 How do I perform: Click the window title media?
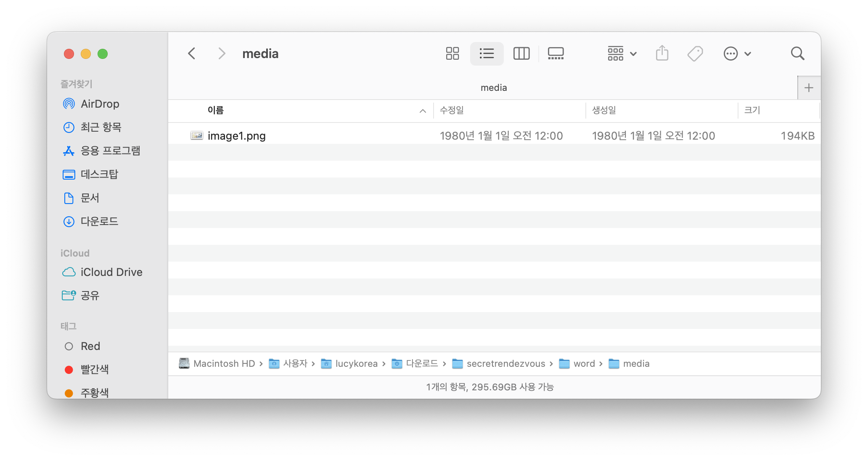260,53
